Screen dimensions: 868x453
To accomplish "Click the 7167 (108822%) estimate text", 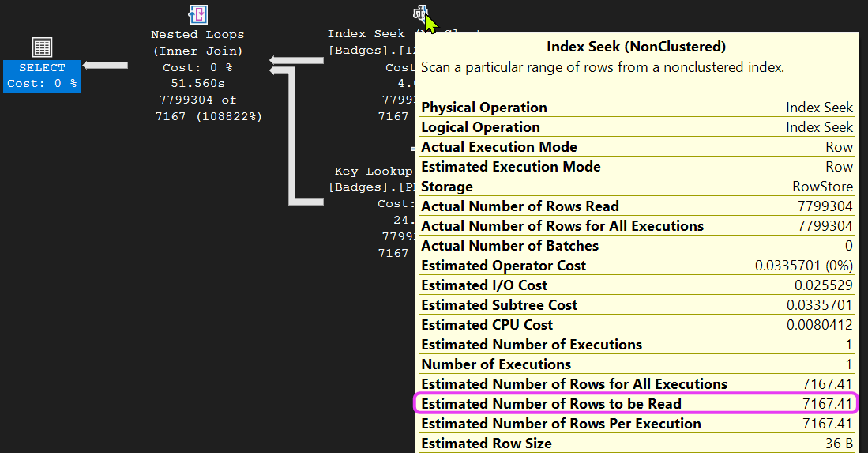I will tap(209, 116).
